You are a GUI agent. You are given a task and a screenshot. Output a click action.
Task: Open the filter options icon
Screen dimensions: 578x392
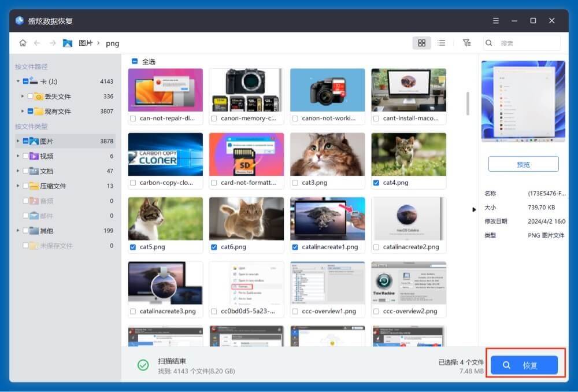tap(467, 43)
